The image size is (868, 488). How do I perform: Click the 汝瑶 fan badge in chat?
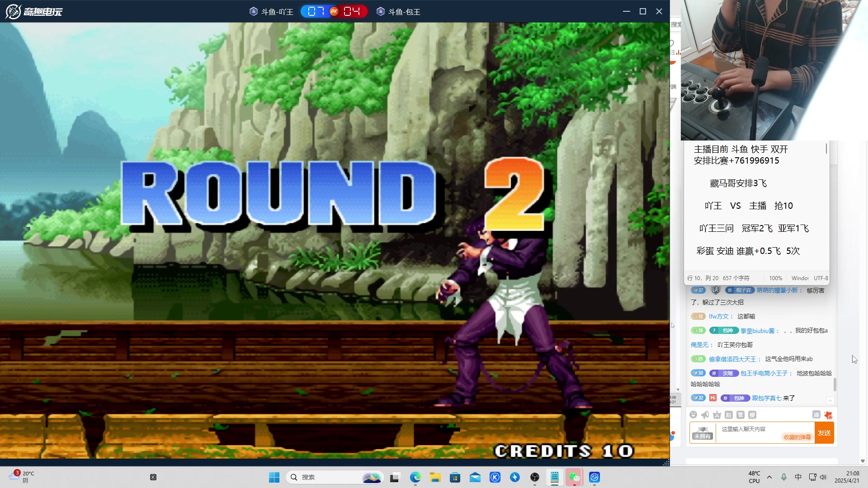coord(724,373)
